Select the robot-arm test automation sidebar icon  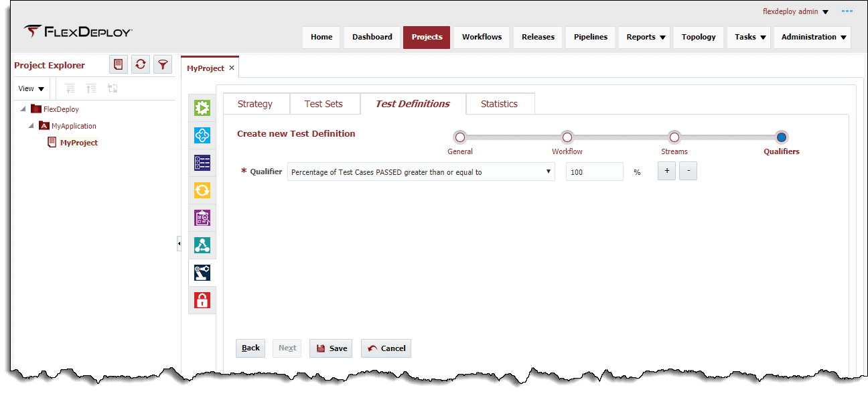coord(202,273)
